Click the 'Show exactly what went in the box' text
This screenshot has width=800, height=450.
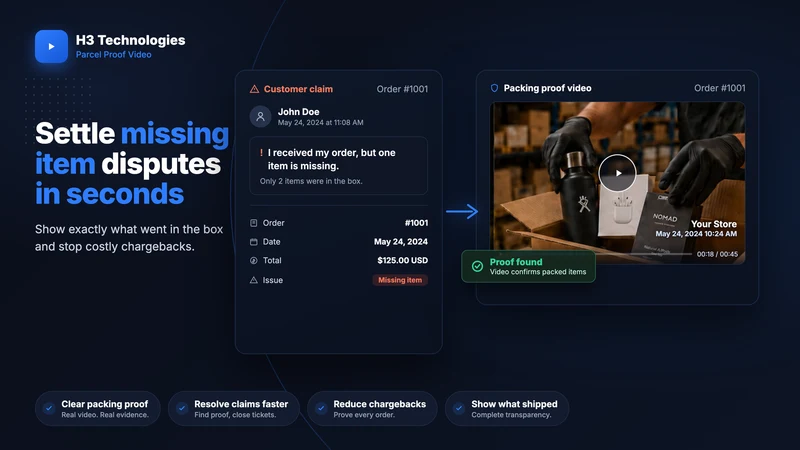point(129,229)
